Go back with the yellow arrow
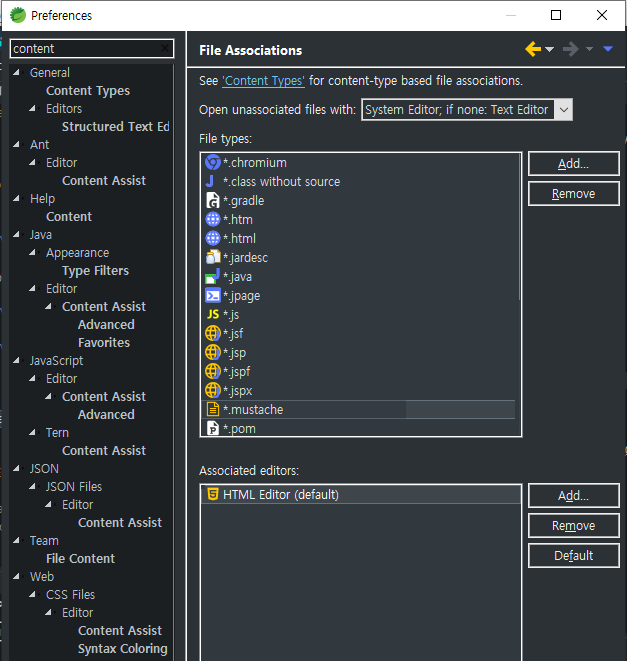 pyautogui.click(x=533, y=49)
